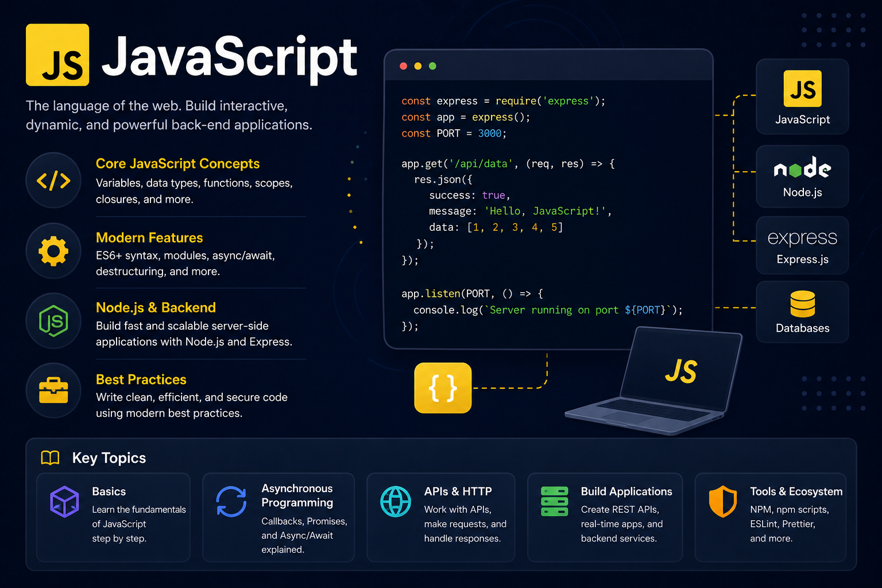882x588 pixels.
Task: Click the JavaScript label in the tech card
Action: (x=802, y=119)
